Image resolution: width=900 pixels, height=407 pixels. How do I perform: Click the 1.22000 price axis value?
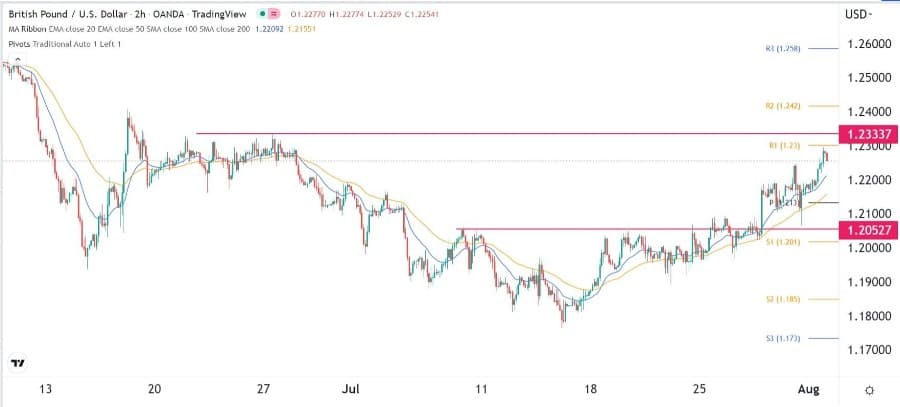(x=868, y=180)
